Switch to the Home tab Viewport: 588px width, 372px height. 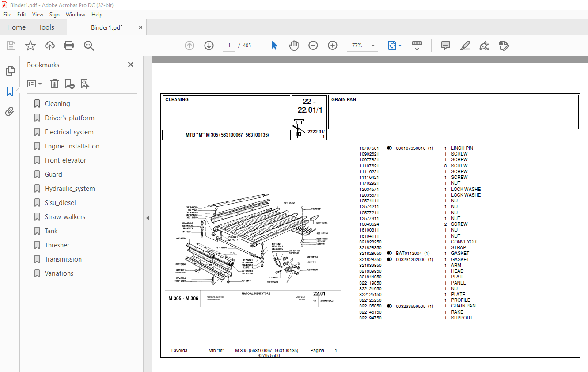pos(16,27)
